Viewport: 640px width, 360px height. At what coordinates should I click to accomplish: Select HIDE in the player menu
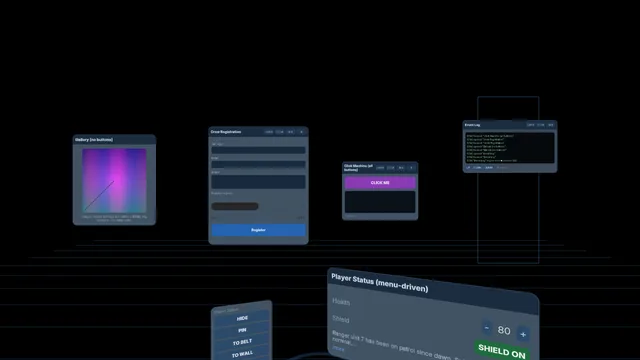(242, 318)
